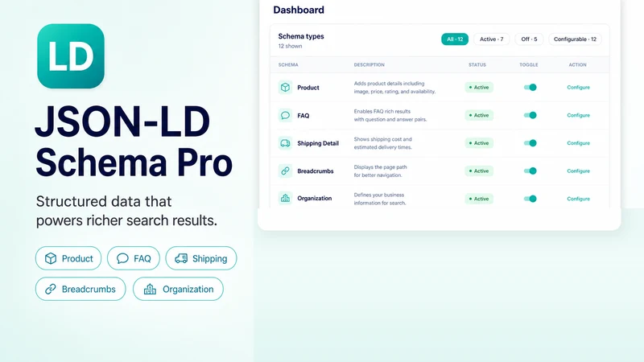Open Configure for Breadcrumbs
644x362 pixels.
578,171
